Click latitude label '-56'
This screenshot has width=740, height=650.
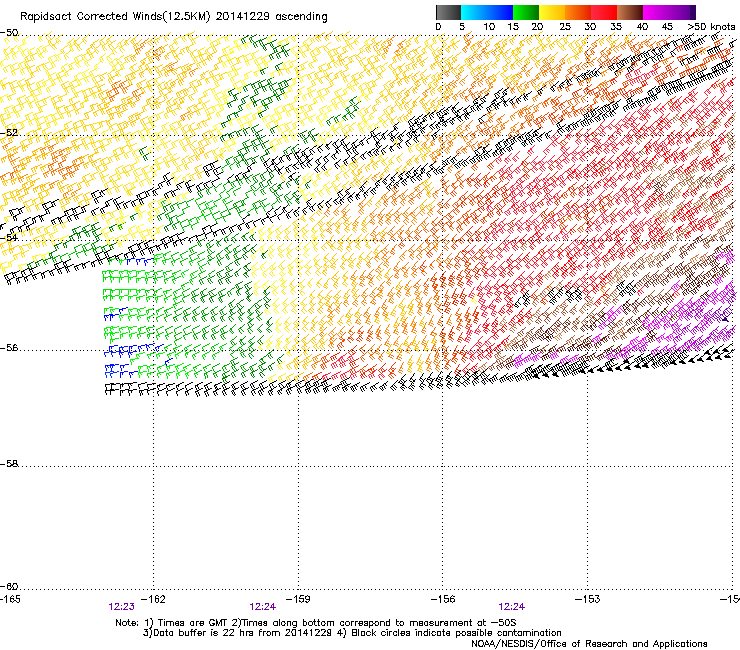9,348
